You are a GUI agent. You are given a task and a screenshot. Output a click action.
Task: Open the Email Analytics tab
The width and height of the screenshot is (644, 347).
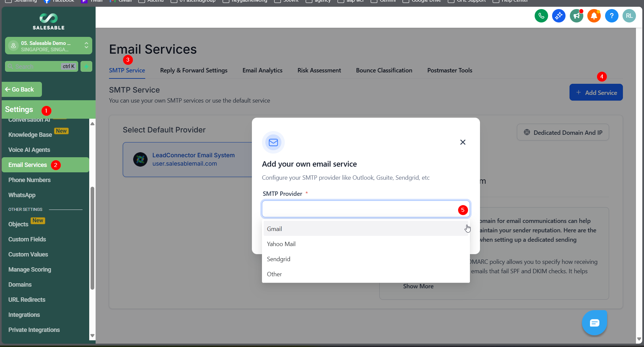pos(262,70)
